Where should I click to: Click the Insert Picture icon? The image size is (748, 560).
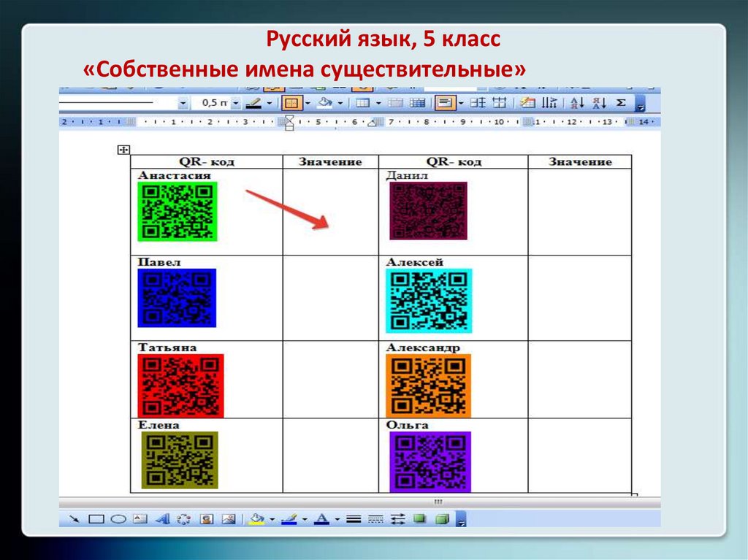click(229, 519)
